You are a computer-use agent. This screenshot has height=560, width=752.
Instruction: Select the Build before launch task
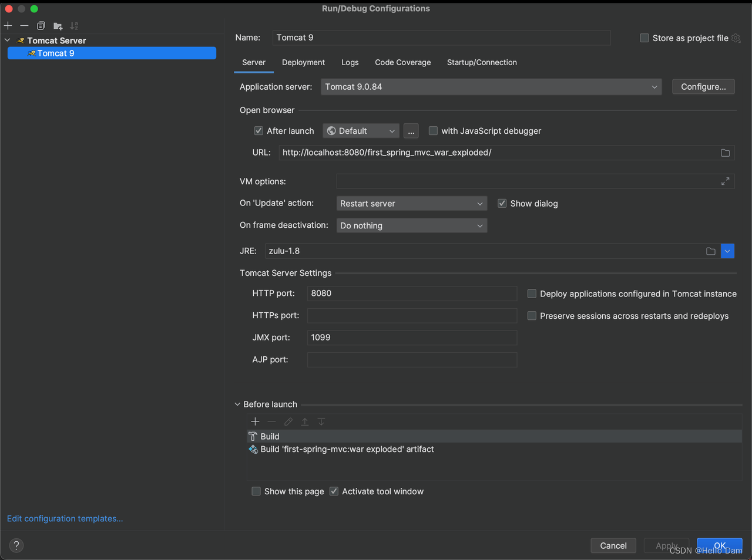[494, 437]
